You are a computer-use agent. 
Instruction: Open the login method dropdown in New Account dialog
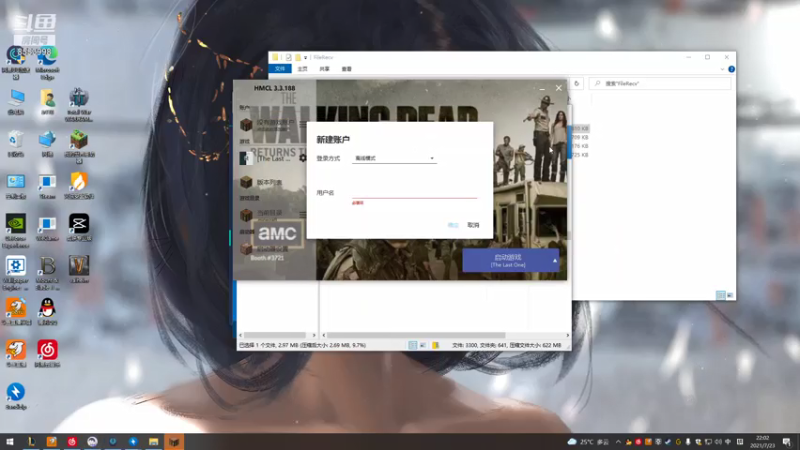click(x=394, y=158)
